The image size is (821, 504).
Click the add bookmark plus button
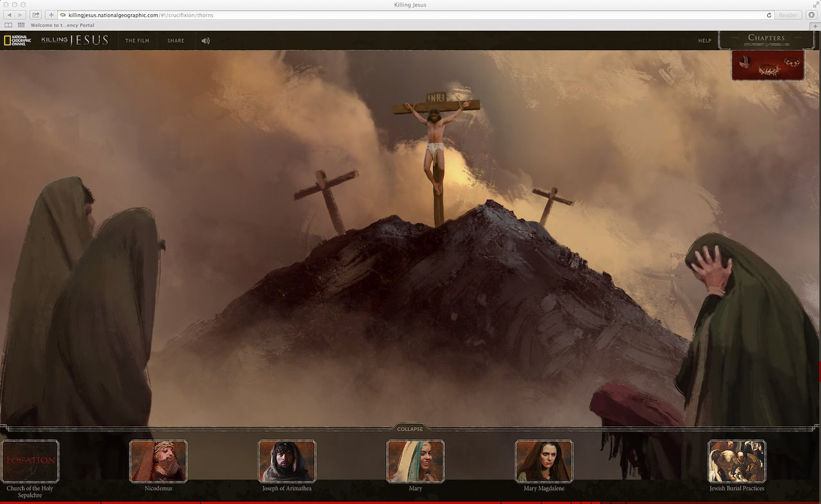[51, 15]
